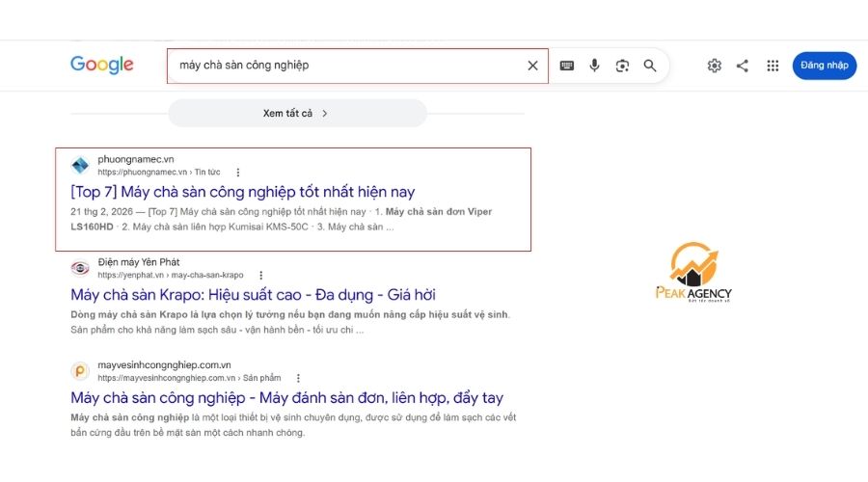
Task: Click the https://phuongnamec.vn › Tin tức URL
Action: tap(159, 173)
